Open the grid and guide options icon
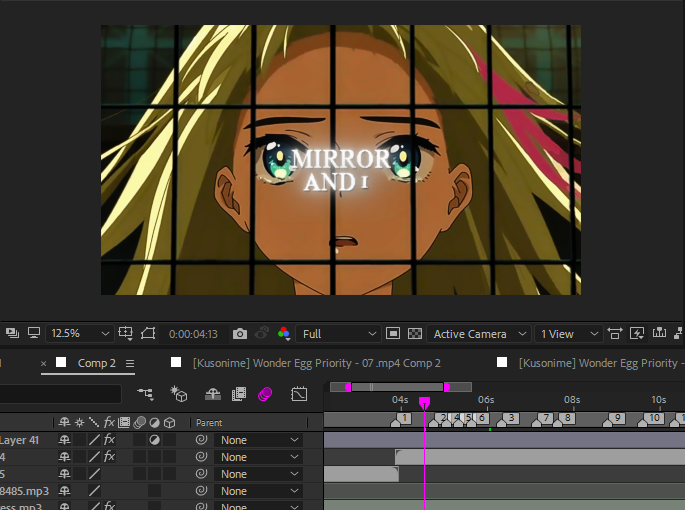Viewport: 685px width, 510px height. click(125, 333)
